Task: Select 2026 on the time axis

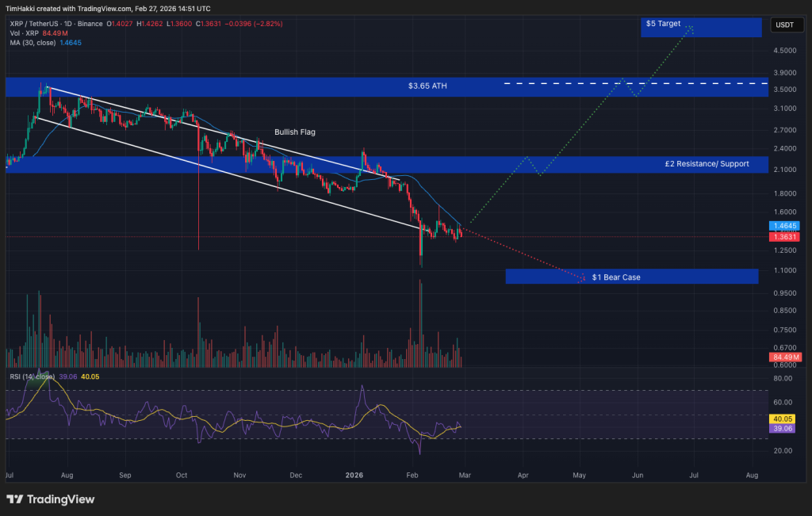Action: tap(354, 475)
